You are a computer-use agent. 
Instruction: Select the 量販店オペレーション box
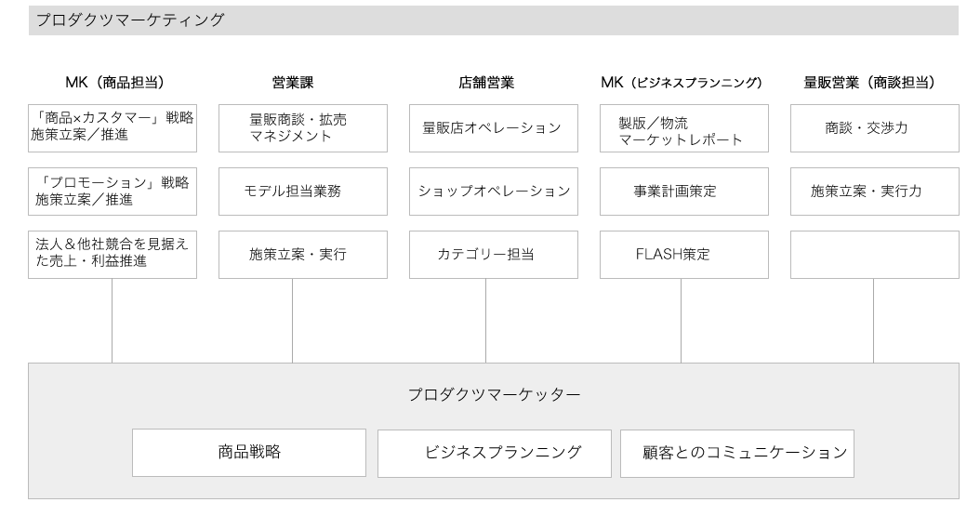(x=493, y=127)
